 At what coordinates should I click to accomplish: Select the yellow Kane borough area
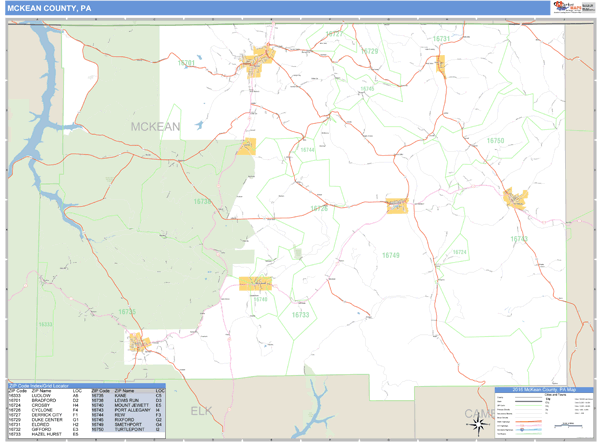click(138, 342)
